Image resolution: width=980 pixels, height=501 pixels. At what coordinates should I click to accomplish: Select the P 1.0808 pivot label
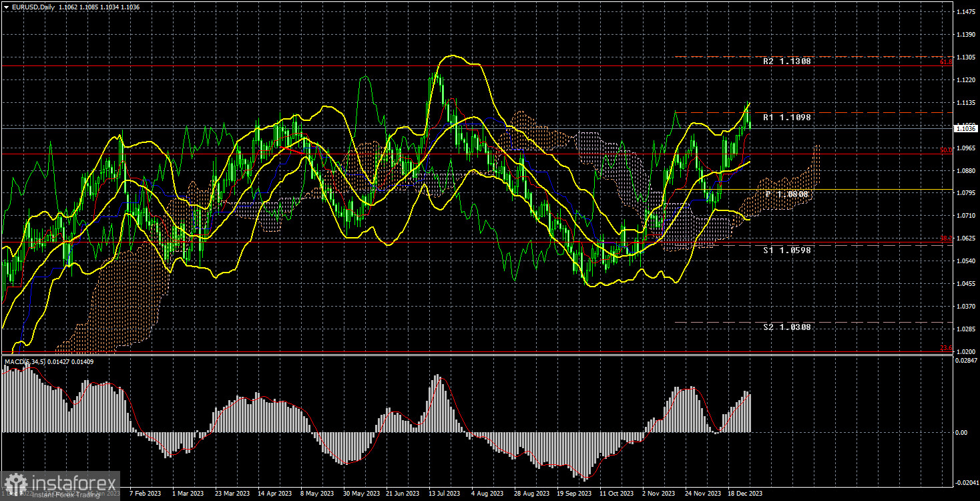788,194
